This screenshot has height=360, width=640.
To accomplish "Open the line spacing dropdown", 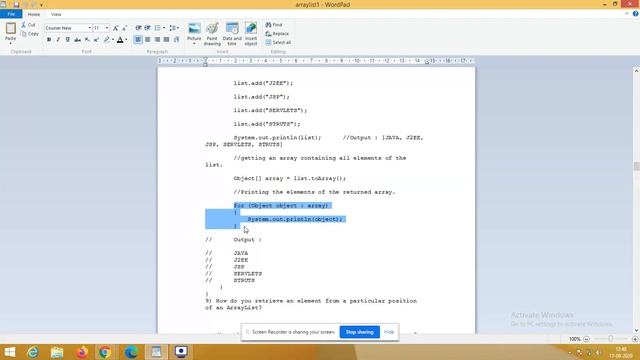I will click(x=174, y=28).
